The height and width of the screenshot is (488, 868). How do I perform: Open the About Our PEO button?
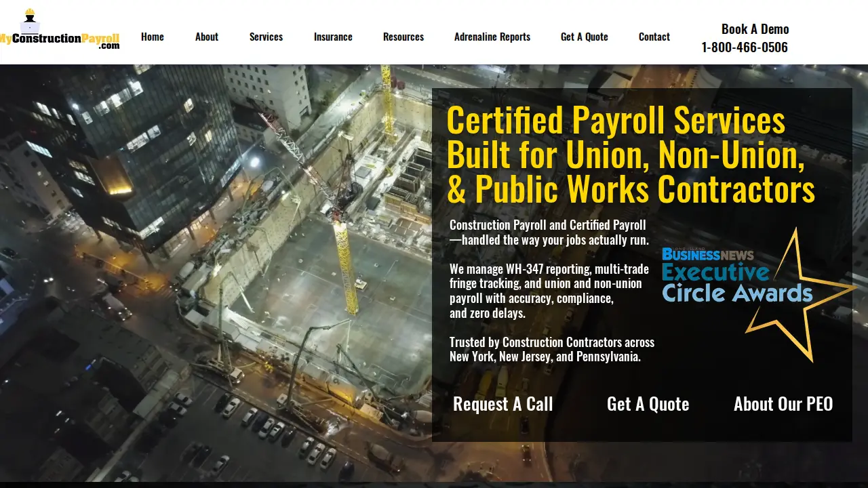pyautogui.click(x=783, y=404)
